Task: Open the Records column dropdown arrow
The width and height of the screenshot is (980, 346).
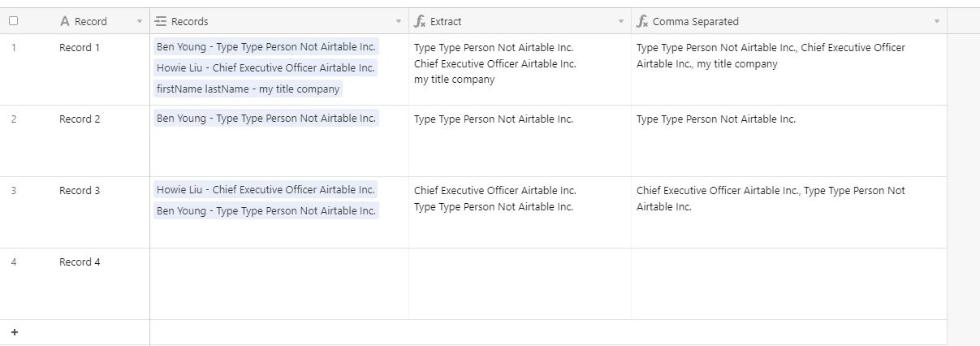Action: (x=399, y=22)
